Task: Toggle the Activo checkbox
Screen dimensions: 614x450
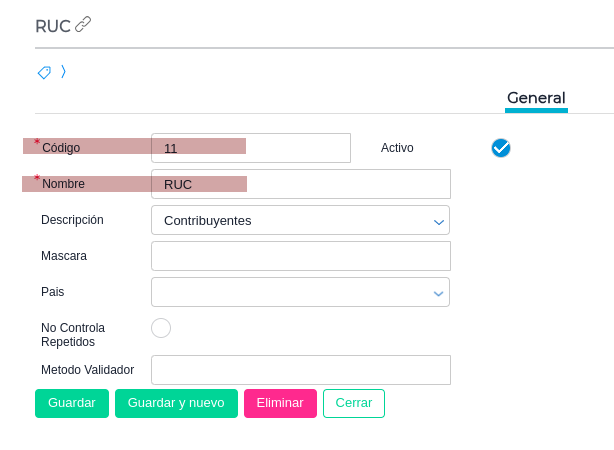Action: [x=501, y=148]
